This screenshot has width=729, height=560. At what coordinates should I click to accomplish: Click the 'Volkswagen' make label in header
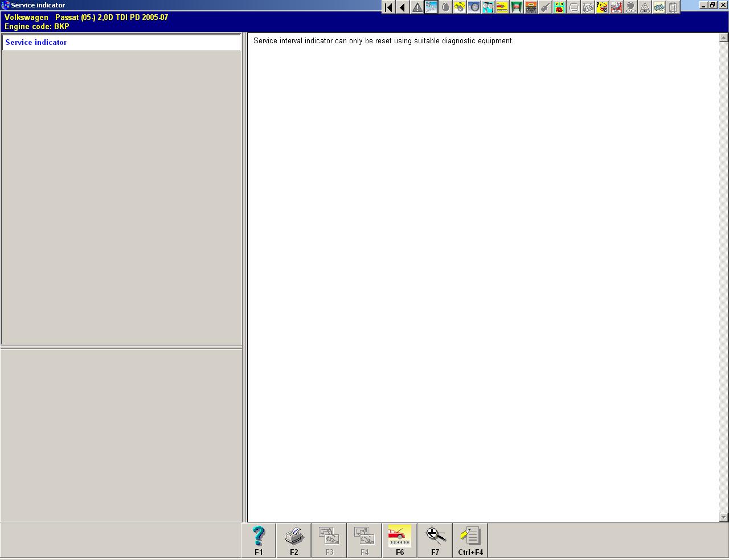(x=26, y=18)
